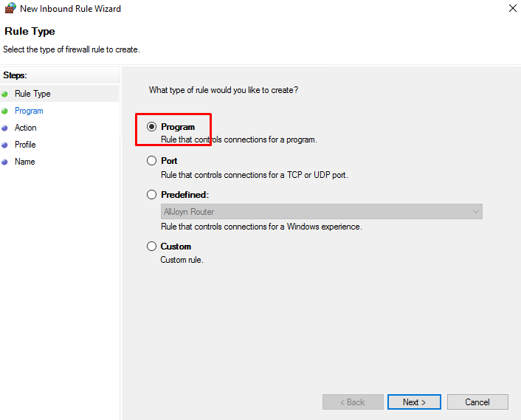Jump to the Action step
Image resolution: width=521 pixels, height=420 pixels.
tap(25, 128)
